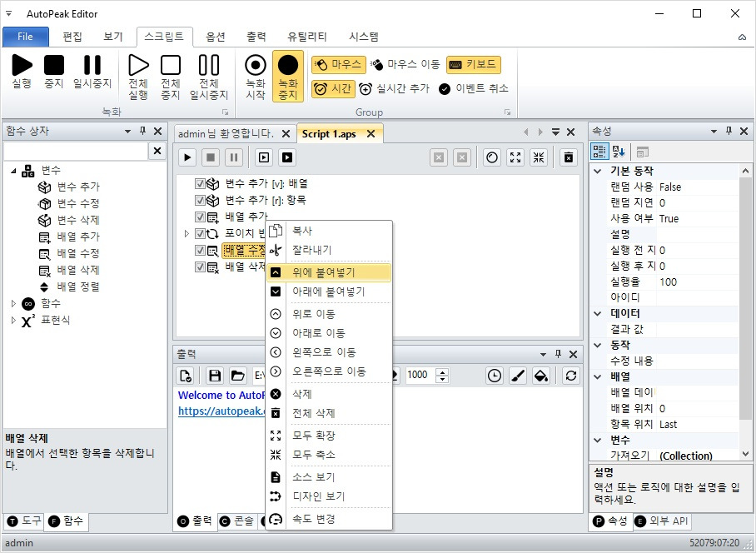756x553 pixels.
Task: Uncheck 변수 추가 [r]: 항목 checkbox
Action: point(200,200)
